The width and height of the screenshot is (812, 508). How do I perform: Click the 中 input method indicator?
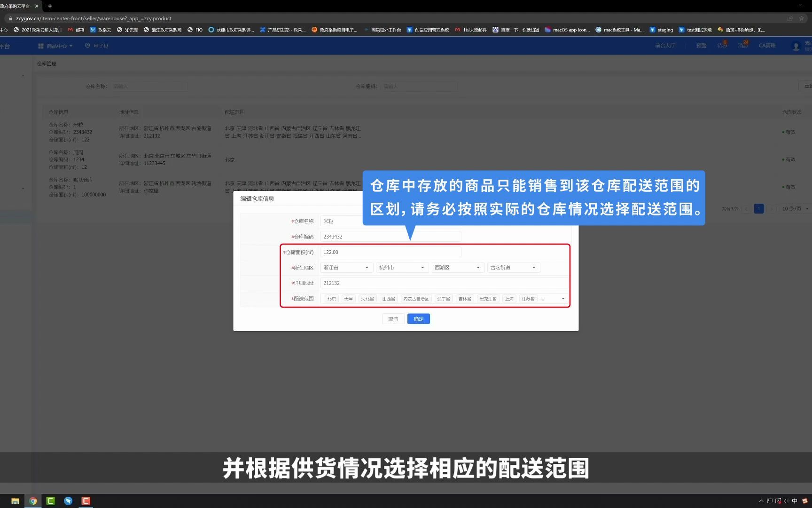[x=795, y=501]
